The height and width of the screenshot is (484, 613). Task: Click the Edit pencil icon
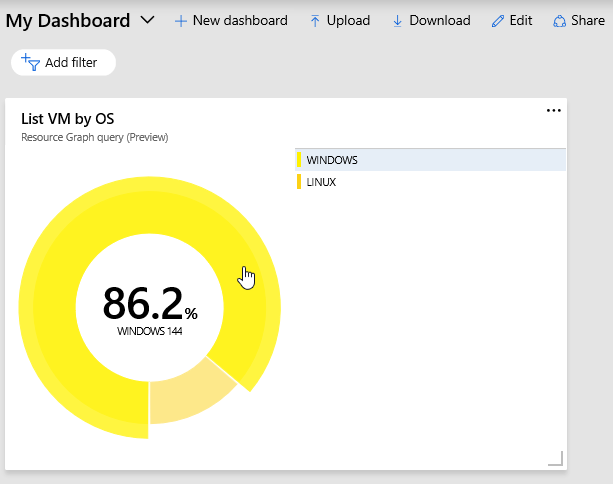497,21
